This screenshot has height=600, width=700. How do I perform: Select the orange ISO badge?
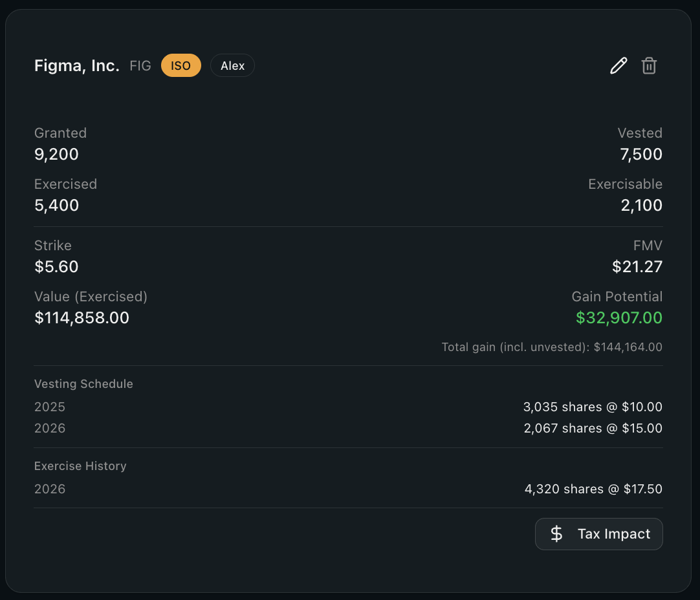[180, 66]
